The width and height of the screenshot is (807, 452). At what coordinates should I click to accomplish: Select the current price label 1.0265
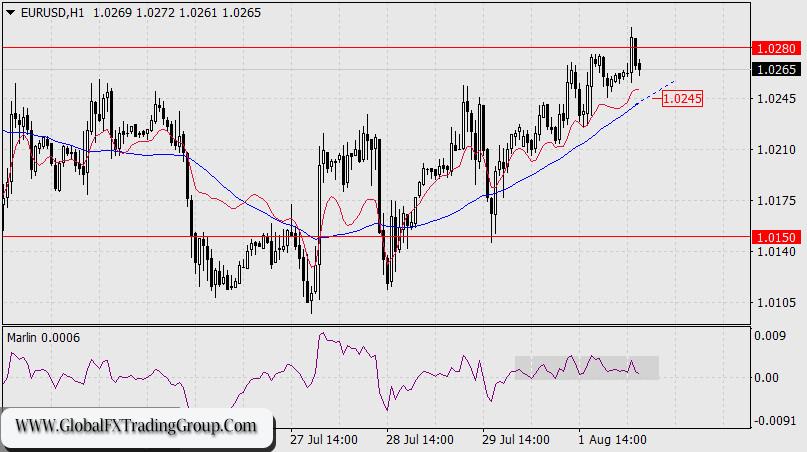(x=777, y=69)
